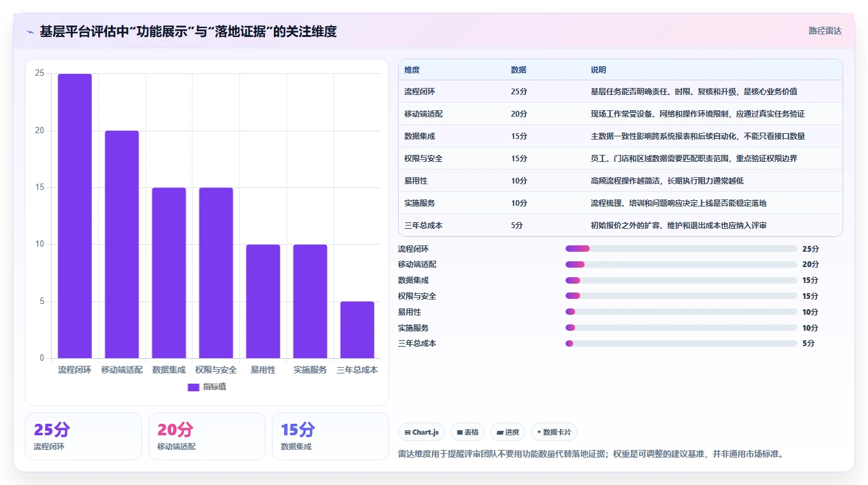The height and width of the screenshot is (485, 868).
Task: Click the 实施服务 bar in the chart
Action: [x=310, y=301]
